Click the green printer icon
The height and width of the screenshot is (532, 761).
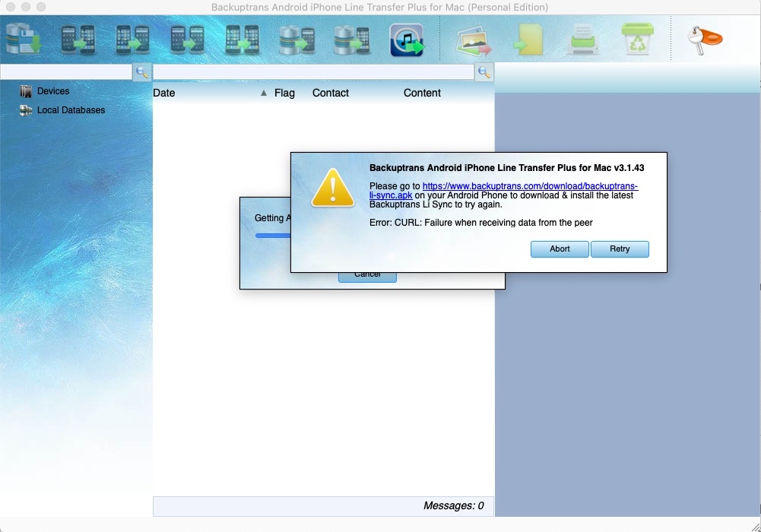point(583,40)
